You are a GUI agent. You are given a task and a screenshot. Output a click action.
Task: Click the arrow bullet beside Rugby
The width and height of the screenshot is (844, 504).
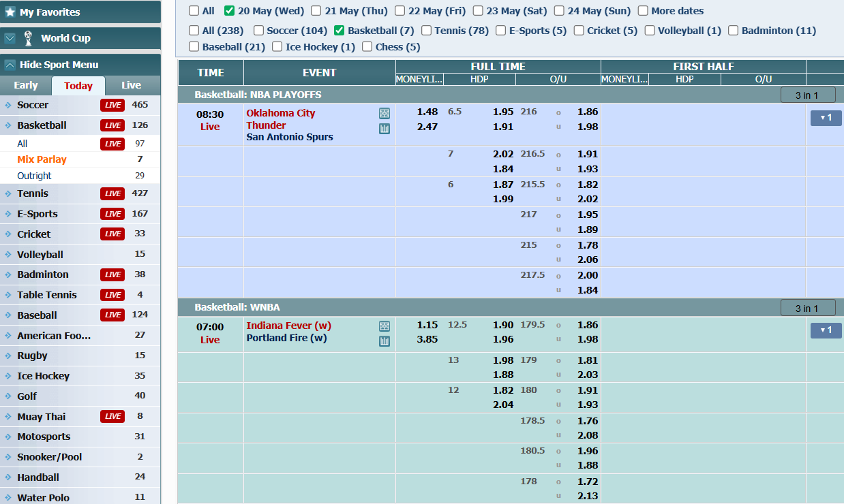click(x=7, y=356)
